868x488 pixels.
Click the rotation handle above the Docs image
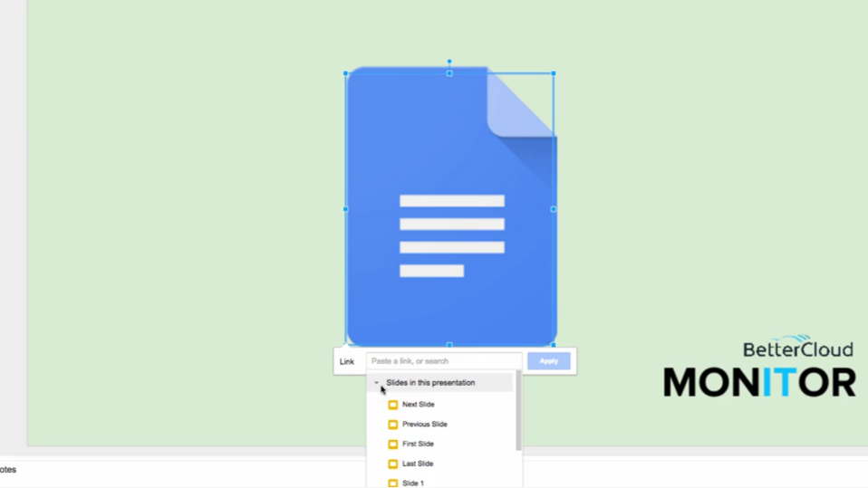pyautogui.click(x=449, y=62)
